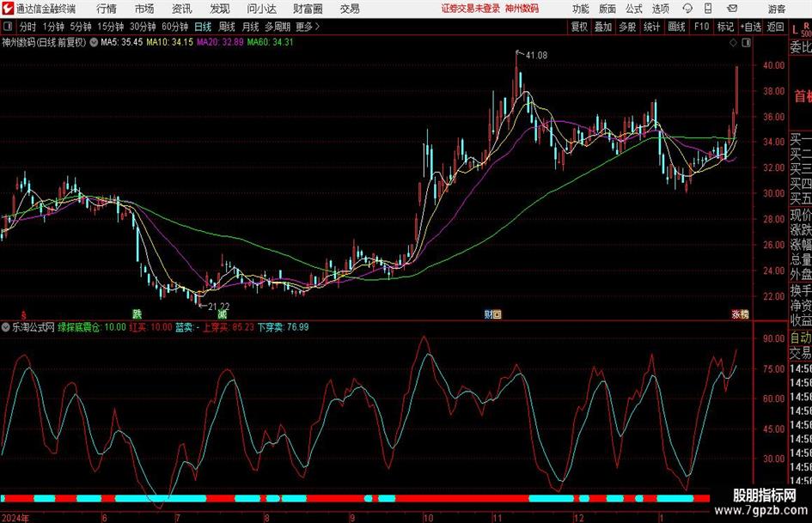Switch to the 月线 monthly tab
Image resolution: width=812 pixels, height=523 pixels.
pyautogui.click(x=251, y=27)
